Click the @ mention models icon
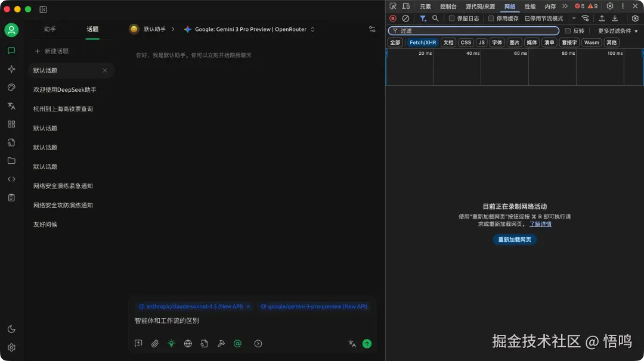This screenshot has height=361, width=644. pos(237,343)
